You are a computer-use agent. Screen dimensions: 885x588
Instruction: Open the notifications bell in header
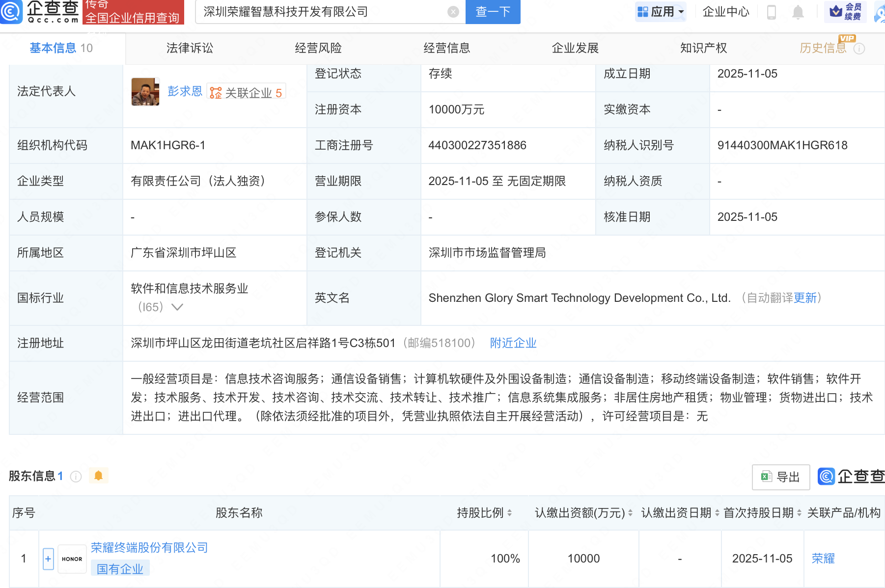coord(798,12)
